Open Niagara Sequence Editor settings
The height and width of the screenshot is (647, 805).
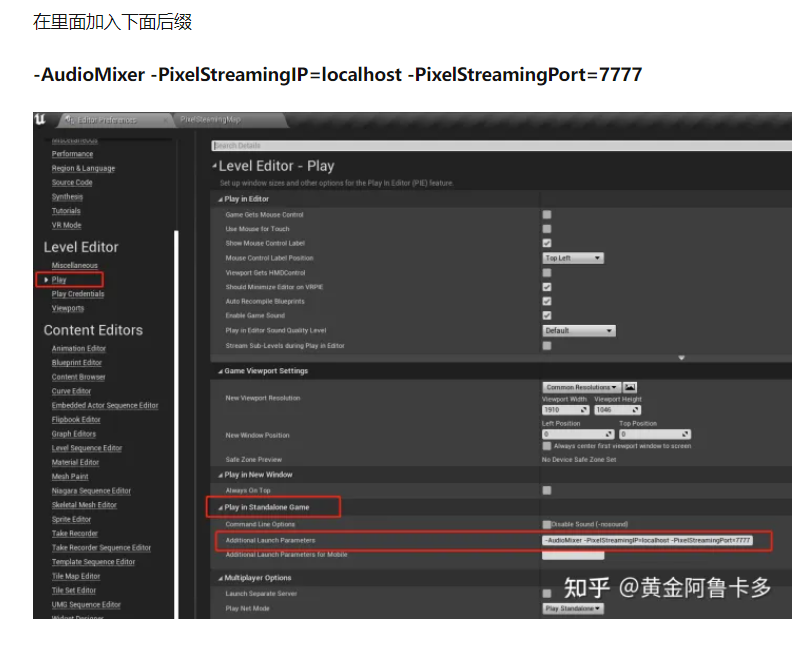(91, 491)
